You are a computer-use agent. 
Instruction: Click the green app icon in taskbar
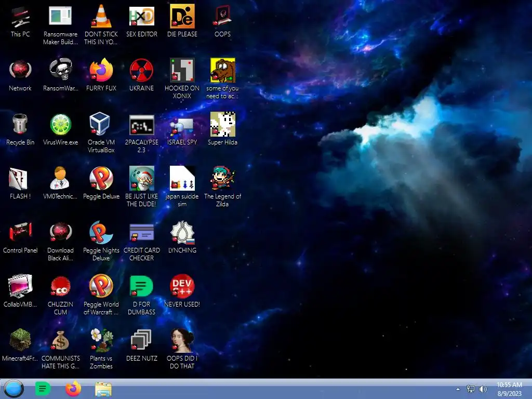coord(43,389)
